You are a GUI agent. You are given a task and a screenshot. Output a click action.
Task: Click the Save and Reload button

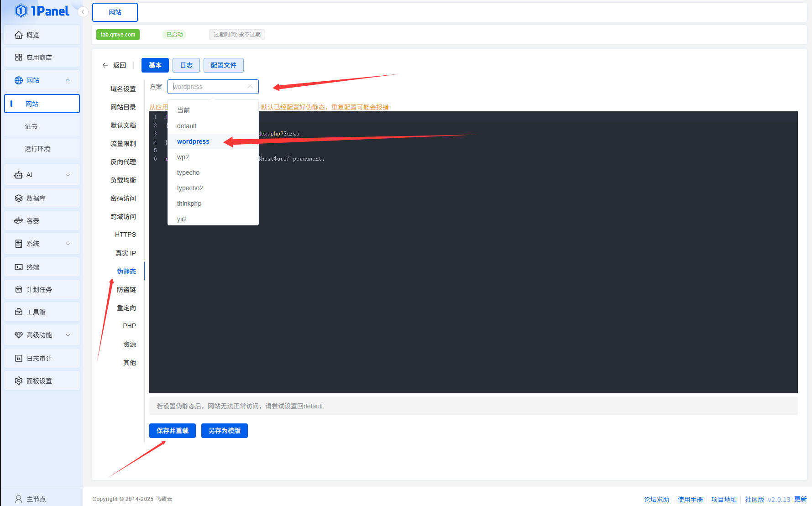pos(172,431)
